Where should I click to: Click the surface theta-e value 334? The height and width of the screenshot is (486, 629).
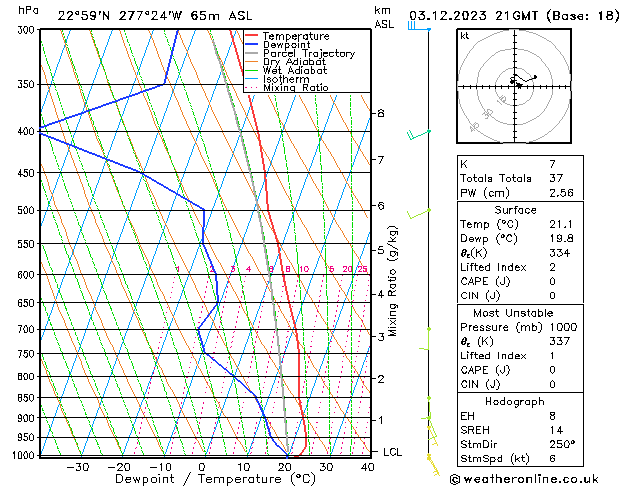(560, 253)
